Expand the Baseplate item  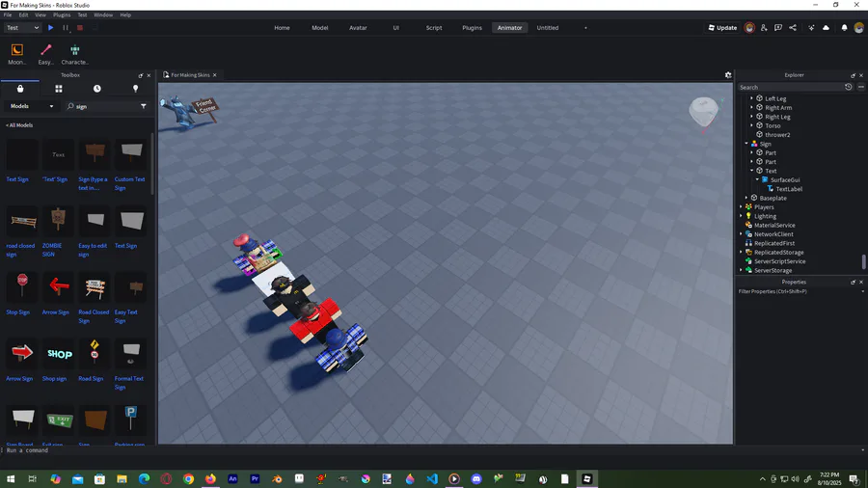tap(746, 198)
